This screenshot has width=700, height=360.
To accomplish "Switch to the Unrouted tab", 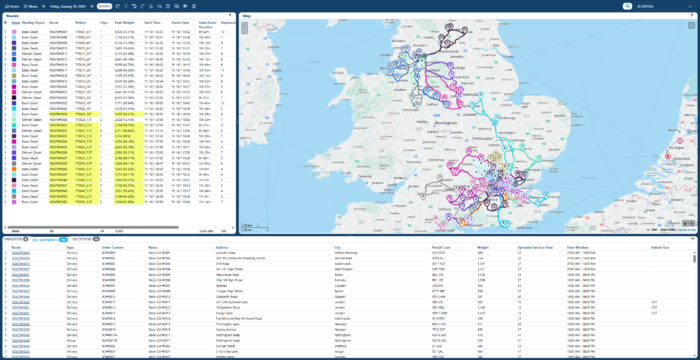I will pos(16,239).
